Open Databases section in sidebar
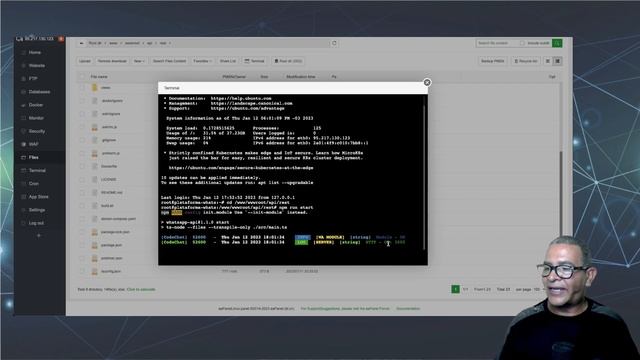This screenshot has height=360, width=640. click(39, 92)
